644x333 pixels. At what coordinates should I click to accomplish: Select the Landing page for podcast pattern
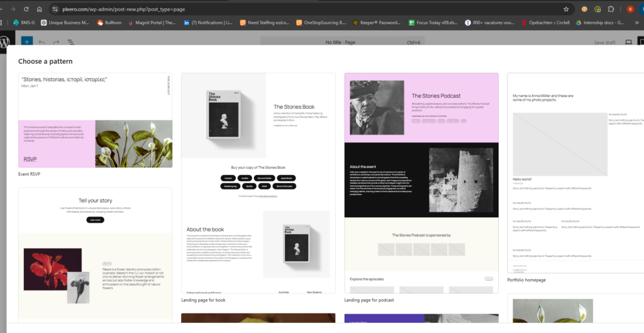421,183
